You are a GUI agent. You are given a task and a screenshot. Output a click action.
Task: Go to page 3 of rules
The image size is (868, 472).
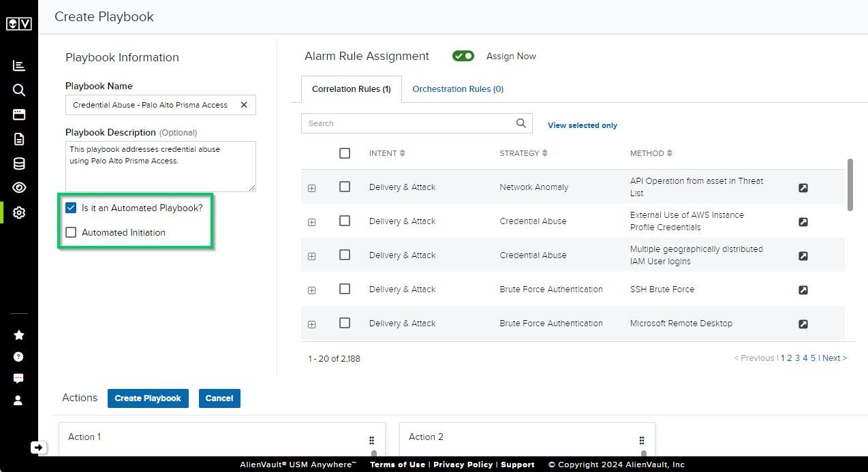(797, 358)
